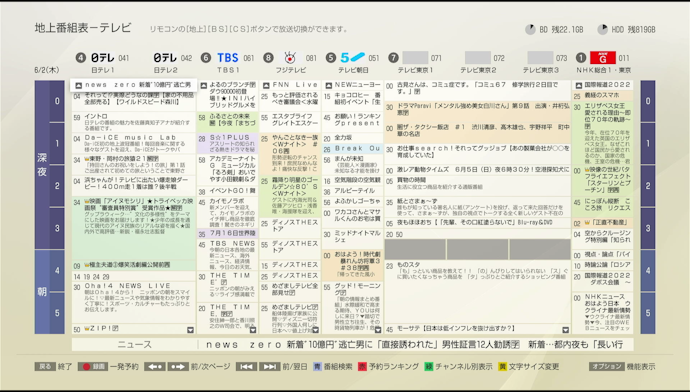Select hour 2 on the left time bar

tap(57, 186)
